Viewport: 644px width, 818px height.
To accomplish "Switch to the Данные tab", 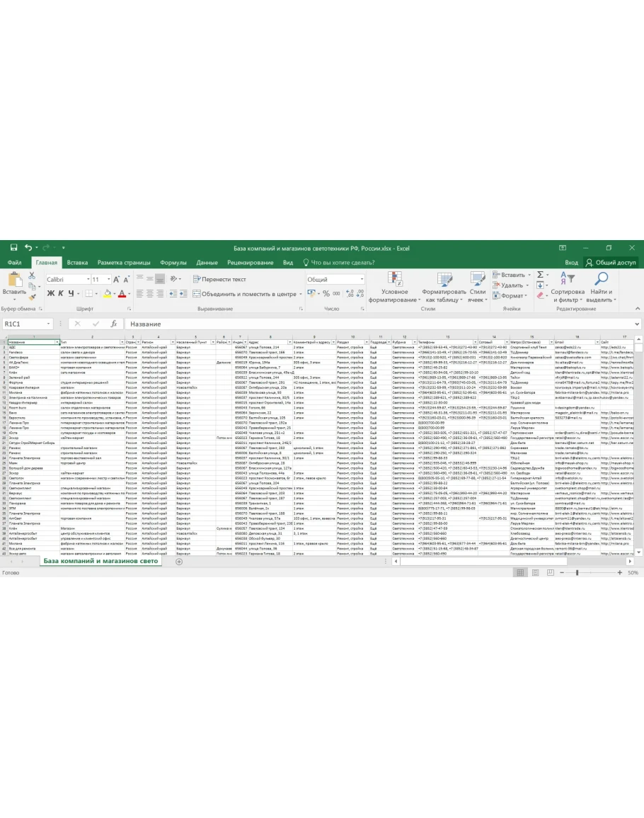I will [x=207, y=263].
